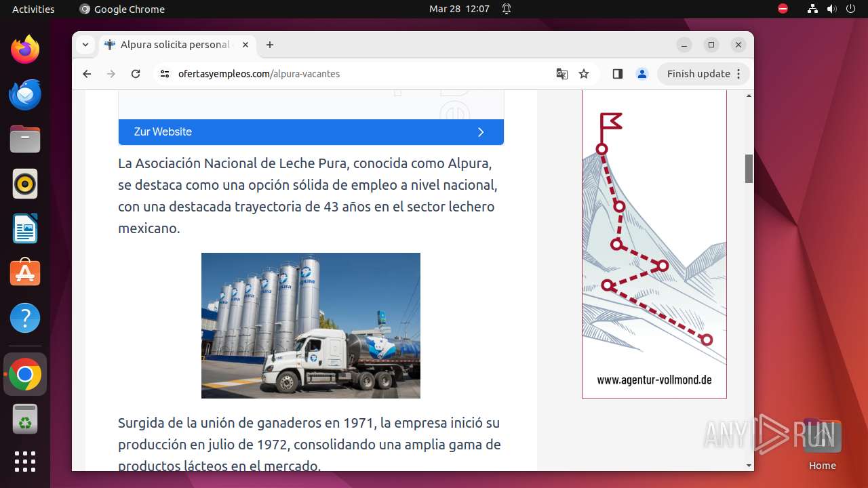
Task: Open the clock calendar Mar 28 12:07
Action: (x=459, y=9)
